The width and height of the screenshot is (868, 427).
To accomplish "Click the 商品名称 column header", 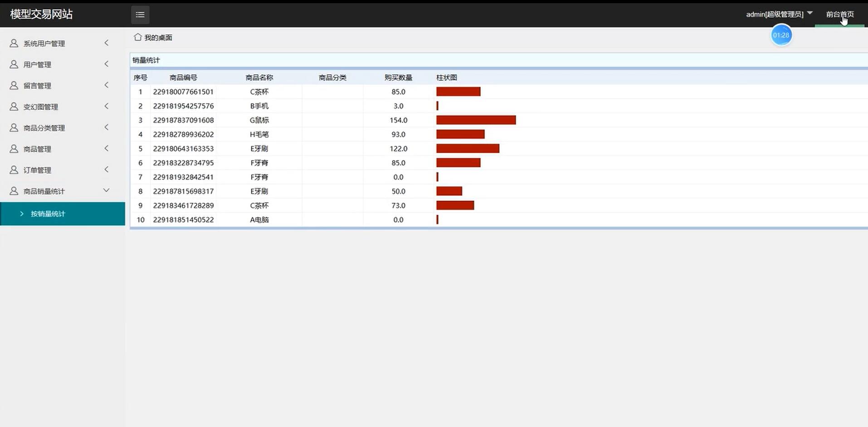I will click(259, 78).
